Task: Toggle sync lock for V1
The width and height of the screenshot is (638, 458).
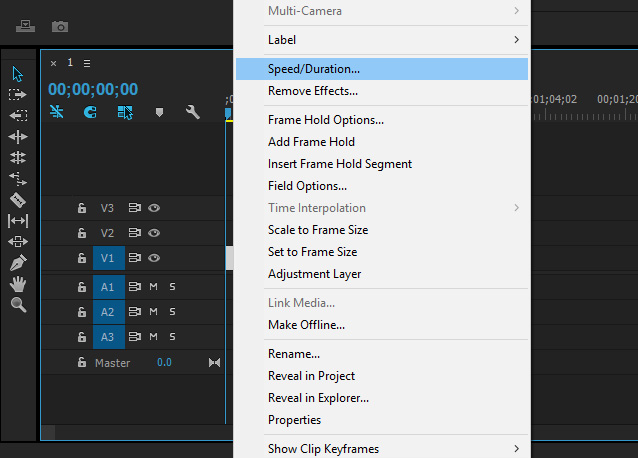Action: click(x=135, y=258)
